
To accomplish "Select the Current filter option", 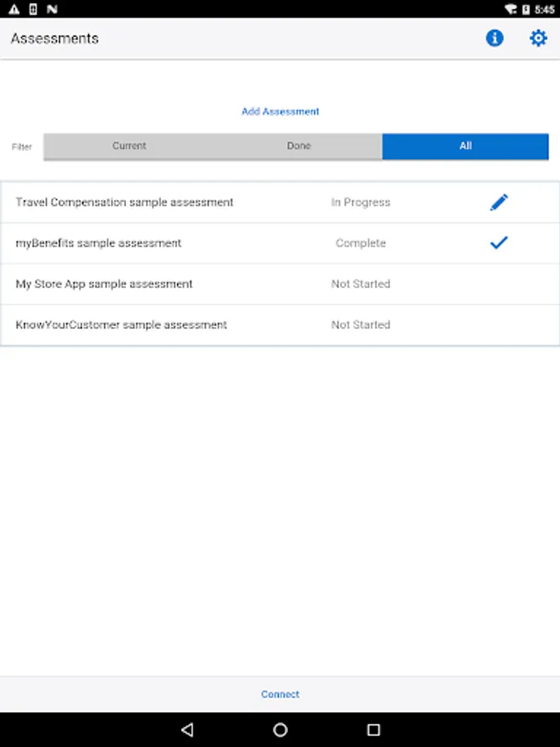I will 129,146.
